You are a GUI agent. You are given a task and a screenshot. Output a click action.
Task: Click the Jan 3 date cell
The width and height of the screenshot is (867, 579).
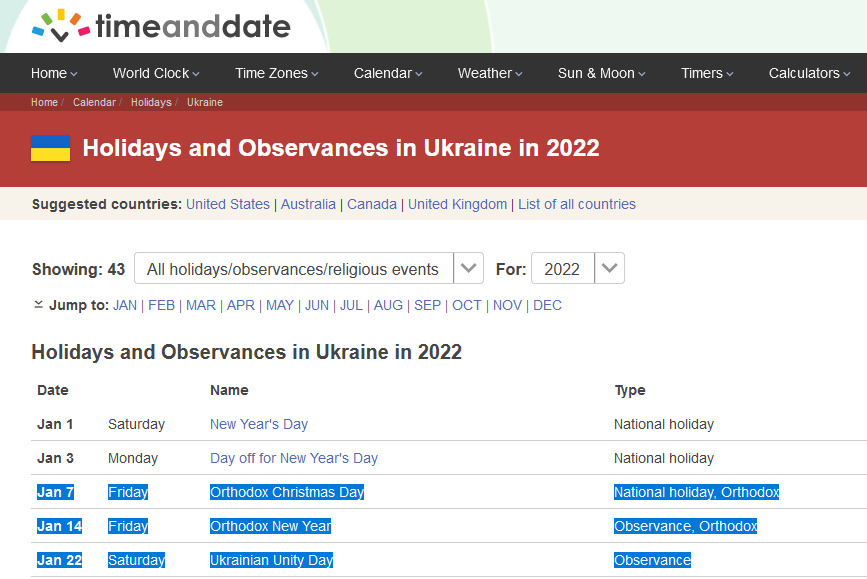[55, 458]
